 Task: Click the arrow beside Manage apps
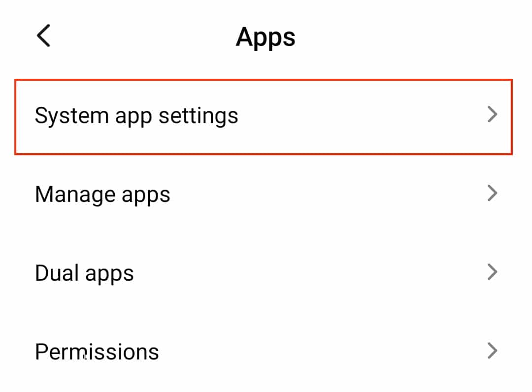click(x=492, y=193)
